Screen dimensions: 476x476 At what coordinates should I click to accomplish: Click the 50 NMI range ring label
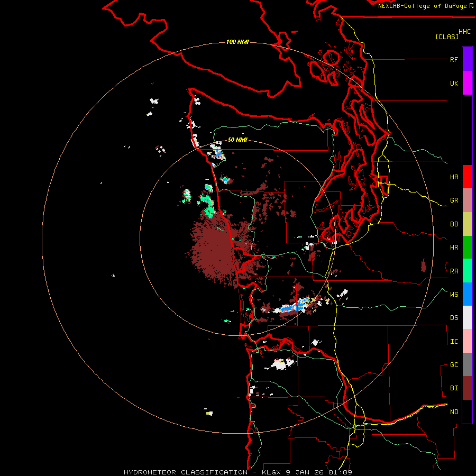[237, 140]
